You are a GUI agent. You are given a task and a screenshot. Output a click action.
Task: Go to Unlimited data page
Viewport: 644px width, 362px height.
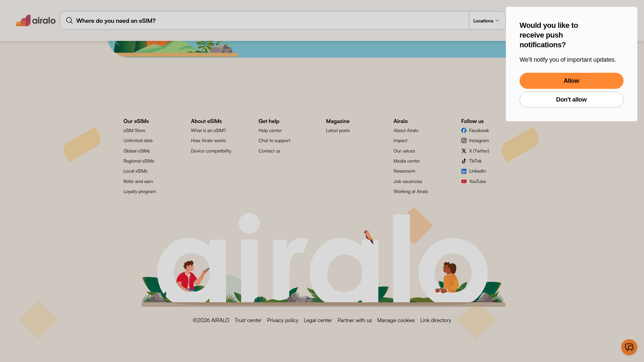pos(138,140)
